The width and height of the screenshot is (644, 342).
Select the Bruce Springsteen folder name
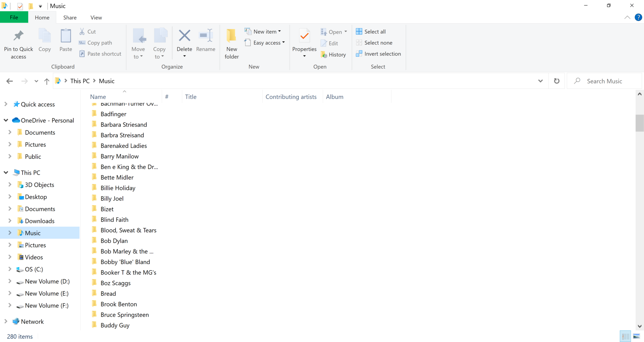125,315
